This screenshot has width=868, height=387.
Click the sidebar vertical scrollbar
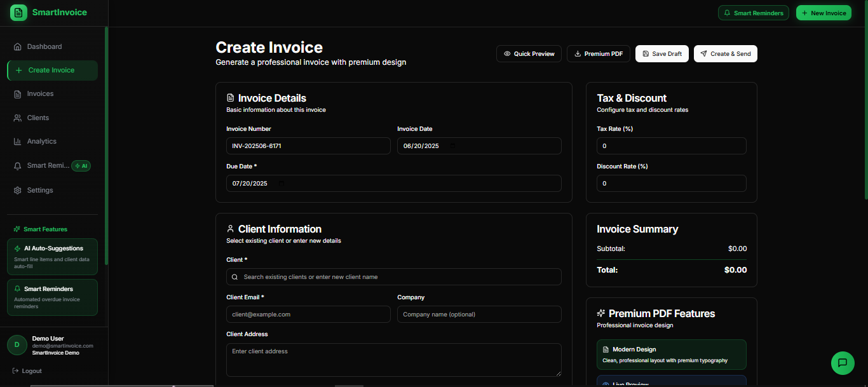tap(107, 146)
